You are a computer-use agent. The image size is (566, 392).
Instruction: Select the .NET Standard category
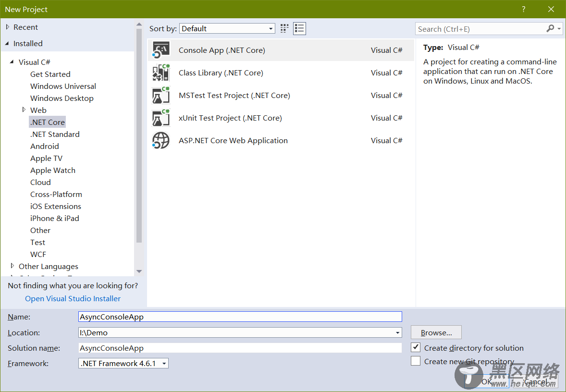(55, 134)
